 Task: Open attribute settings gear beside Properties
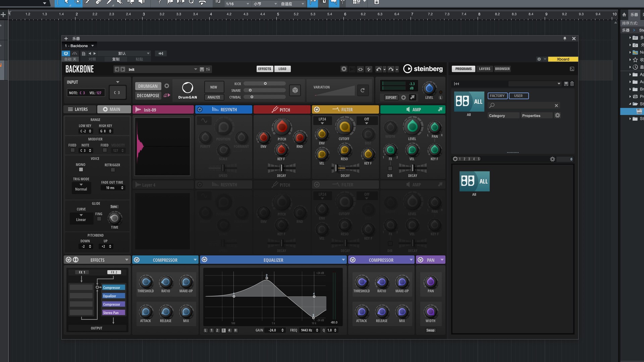point(557,115)
